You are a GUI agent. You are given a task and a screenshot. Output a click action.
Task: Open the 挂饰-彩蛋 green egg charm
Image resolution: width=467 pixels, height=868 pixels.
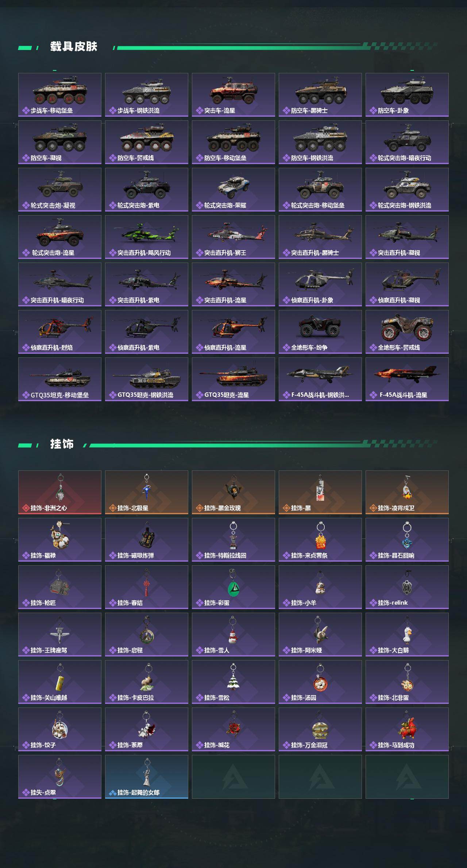233,587
